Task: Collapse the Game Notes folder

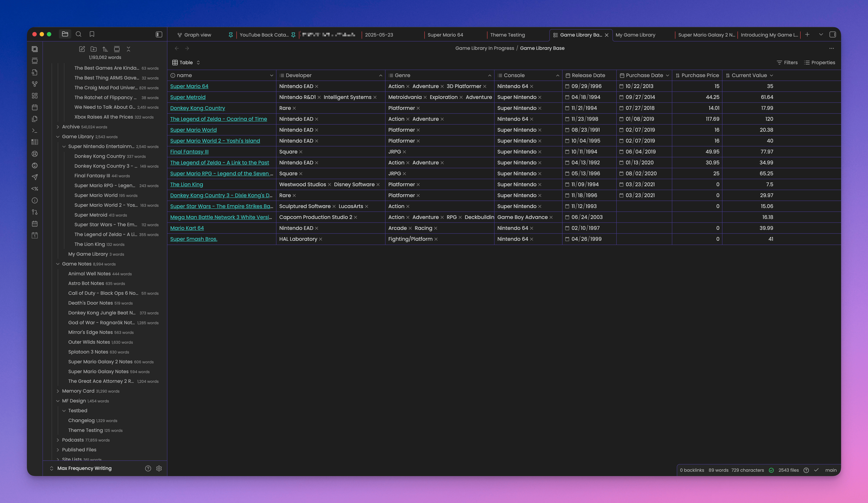Action: pos(58,264)
